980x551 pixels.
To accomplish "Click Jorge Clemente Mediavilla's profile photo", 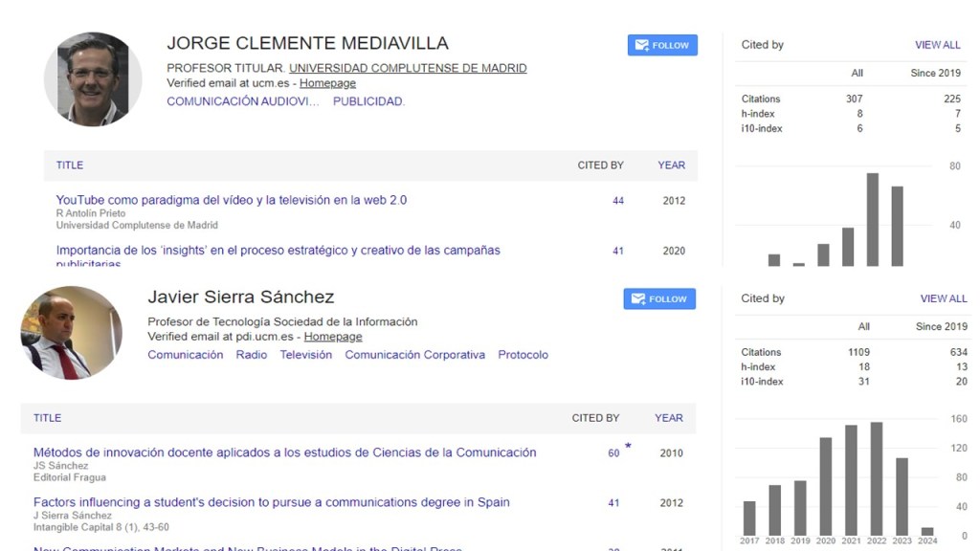I will 93,79.
